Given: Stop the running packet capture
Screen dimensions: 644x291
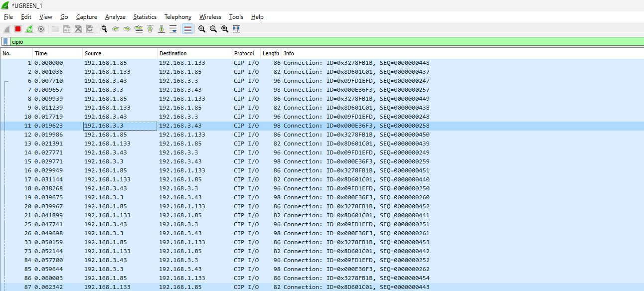Looking at the screenshot, I should point(18,29).
